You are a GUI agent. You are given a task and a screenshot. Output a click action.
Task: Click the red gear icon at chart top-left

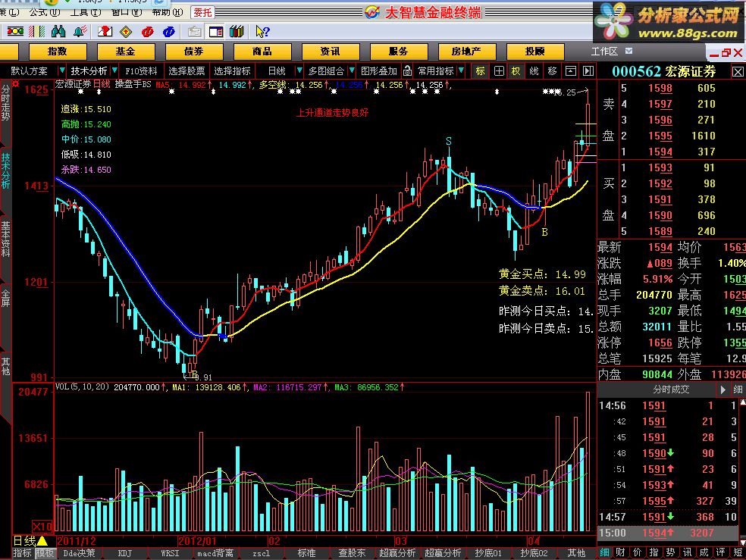tap(16, 83)
